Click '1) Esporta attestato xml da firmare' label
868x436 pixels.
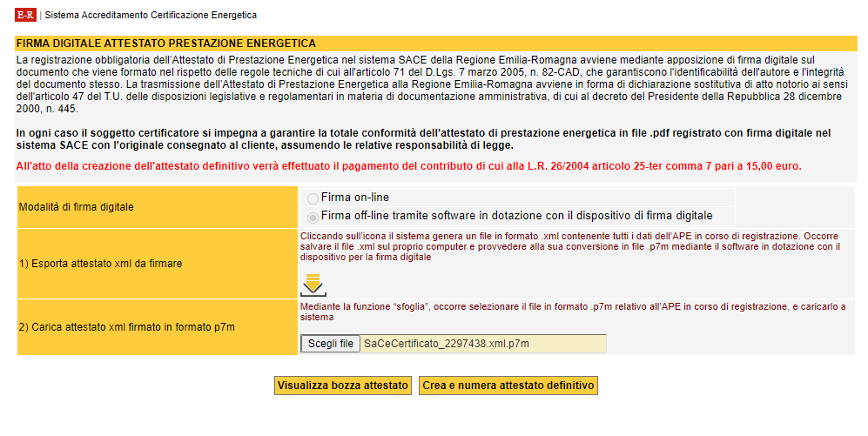pos(100,264)
